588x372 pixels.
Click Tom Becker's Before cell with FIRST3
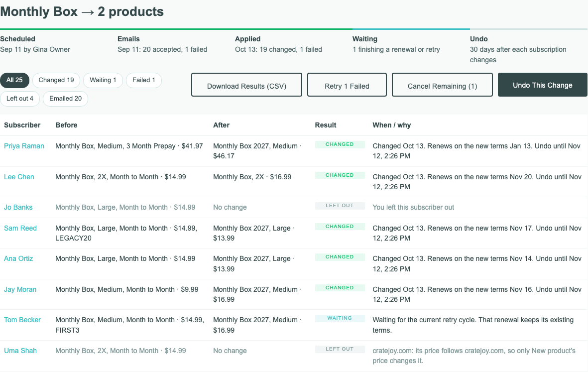(x=130, y=325)
